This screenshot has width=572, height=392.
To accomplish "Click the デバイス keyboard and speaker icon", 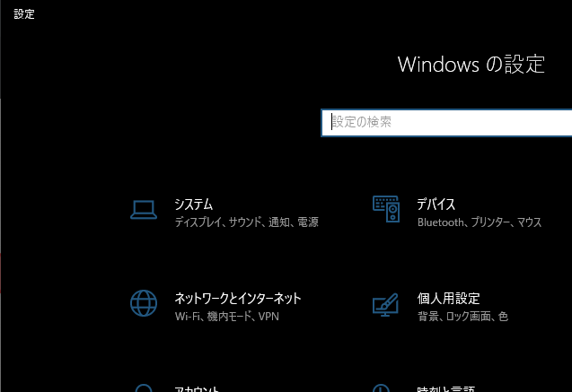I will (x=386, y=209).
